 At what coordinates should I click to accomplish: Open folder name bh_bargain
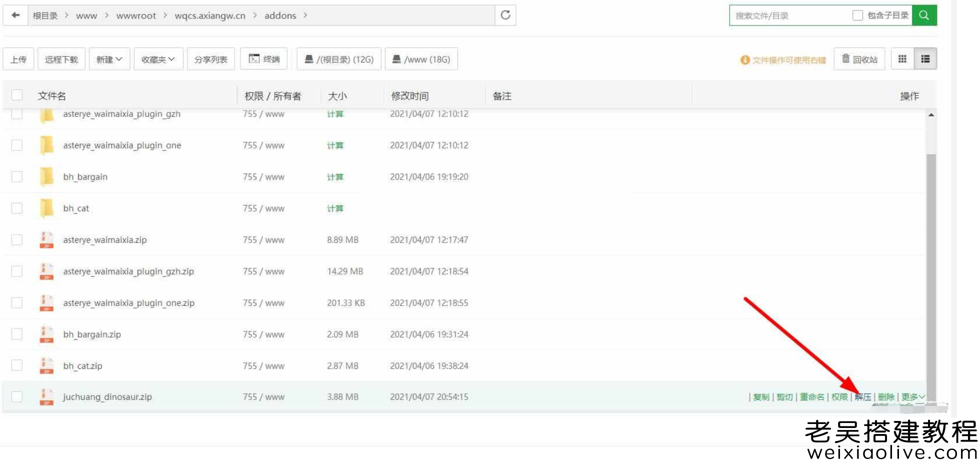coord(85,177)
